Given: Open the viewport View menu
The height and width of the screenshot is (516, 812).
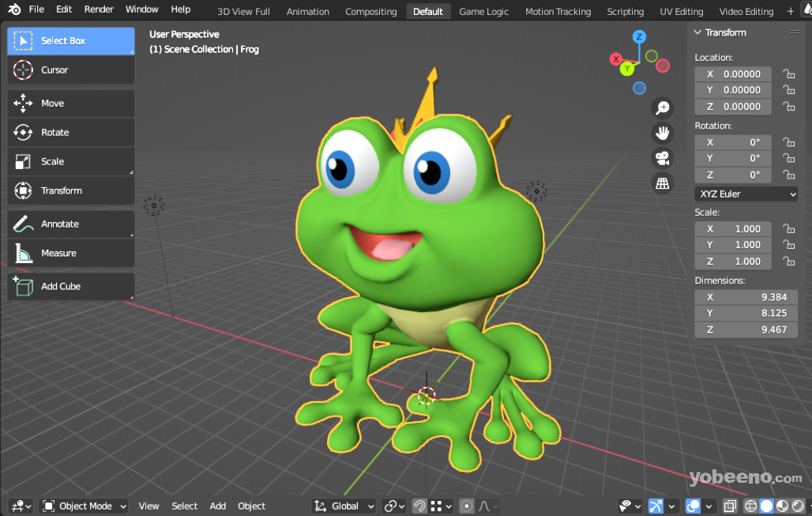Looking at the screenshot, I should [148, 507].
